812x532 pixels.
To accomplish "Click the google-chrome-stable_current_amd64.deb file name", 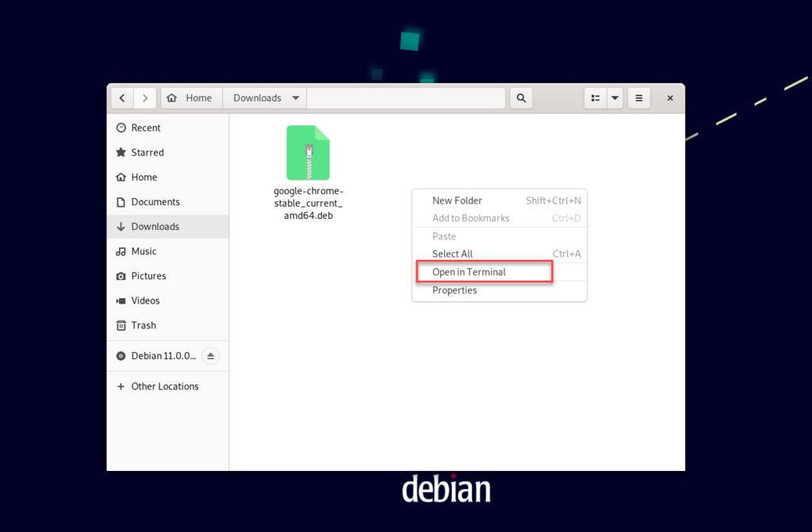I will 308,203.
